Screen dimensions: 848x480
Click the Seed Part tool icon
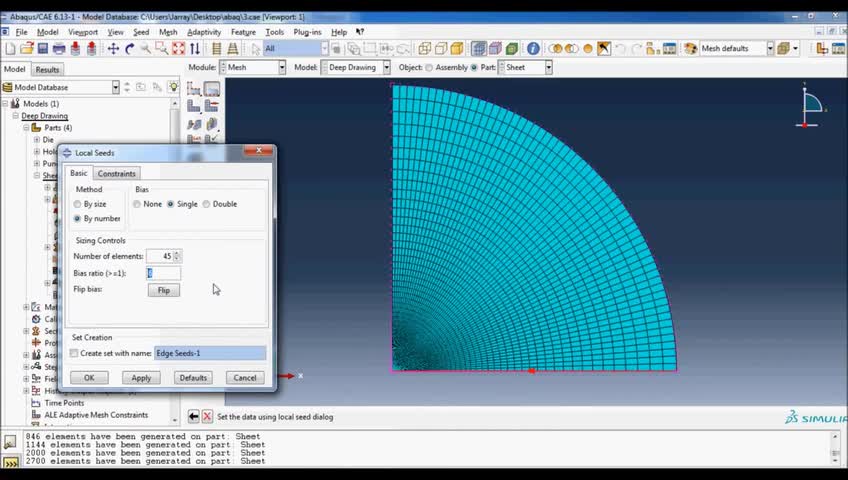pyautogui.click(x=194, y=89)
